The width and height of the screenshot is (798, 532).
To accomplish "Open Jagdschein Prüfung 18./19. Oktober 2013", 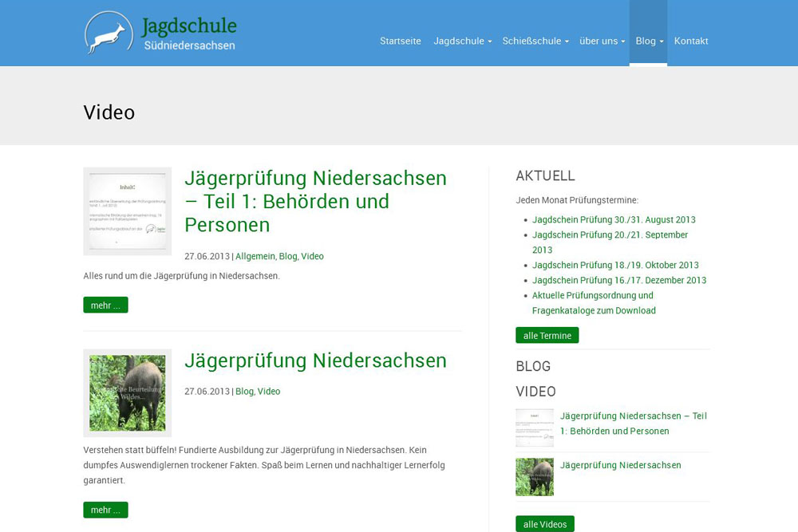I will coord(615,265).
